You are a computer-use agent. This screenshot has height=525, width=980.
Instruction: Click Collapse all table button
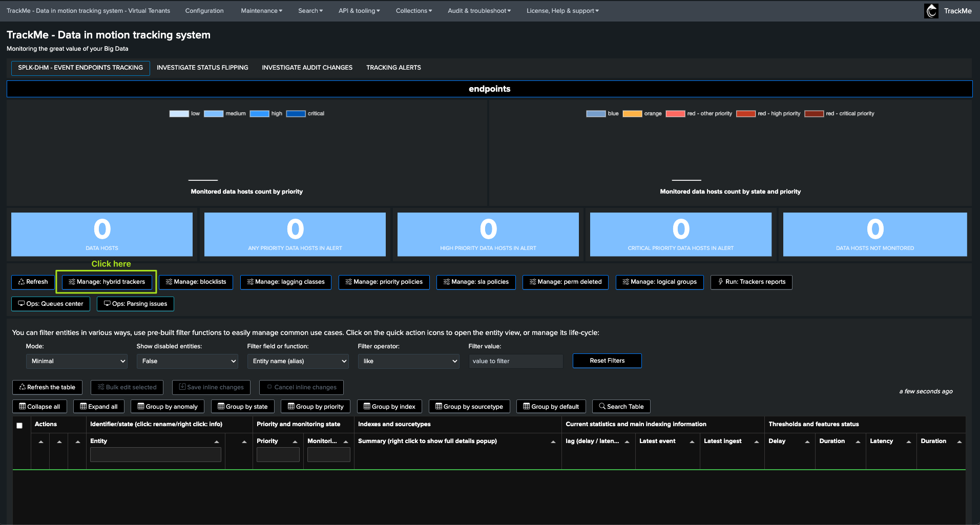click(39, 407)
